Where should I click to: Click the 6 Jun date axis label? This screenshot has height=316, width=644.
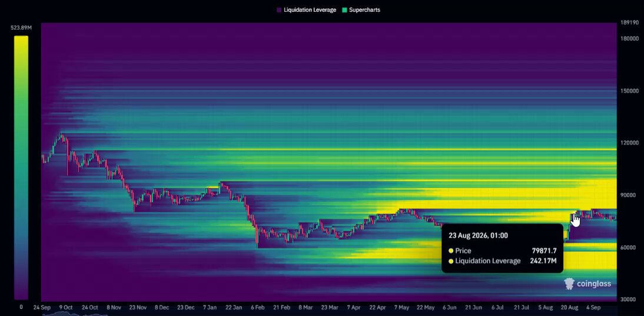449,307
